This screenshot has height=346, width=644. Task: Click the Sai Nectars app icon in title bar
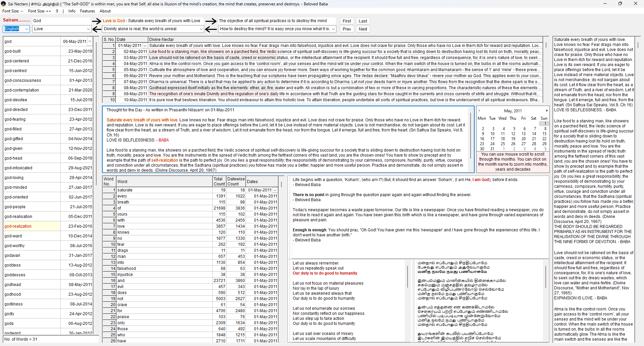(3, 4)
